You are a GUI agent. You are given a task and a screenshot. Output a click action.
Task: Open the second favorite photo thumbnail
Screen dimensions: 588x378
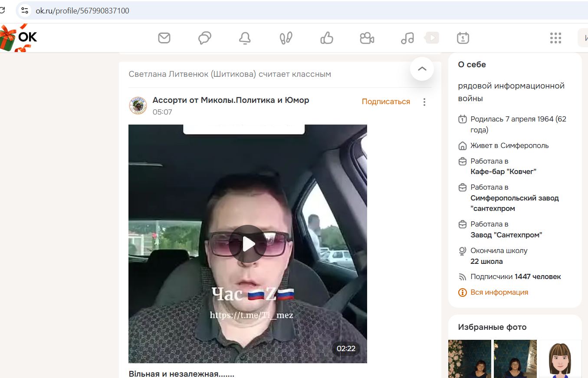tap(515, 359)
